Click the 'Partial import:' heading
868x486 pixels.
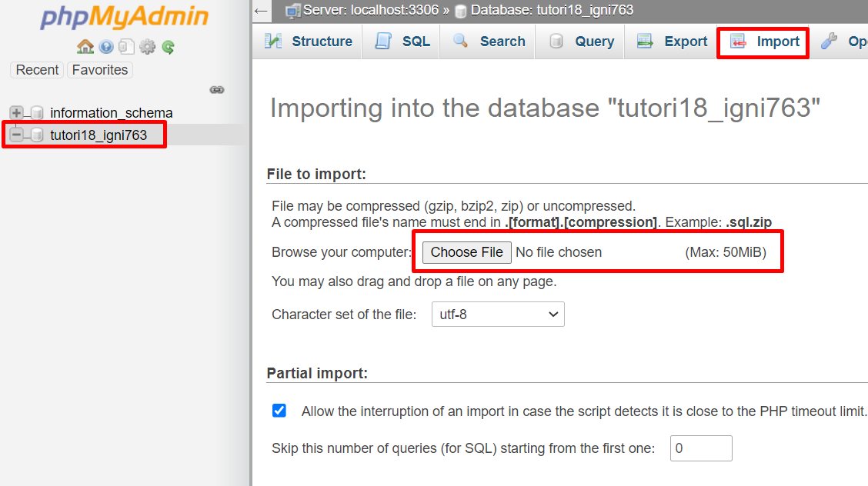point(317,373)
